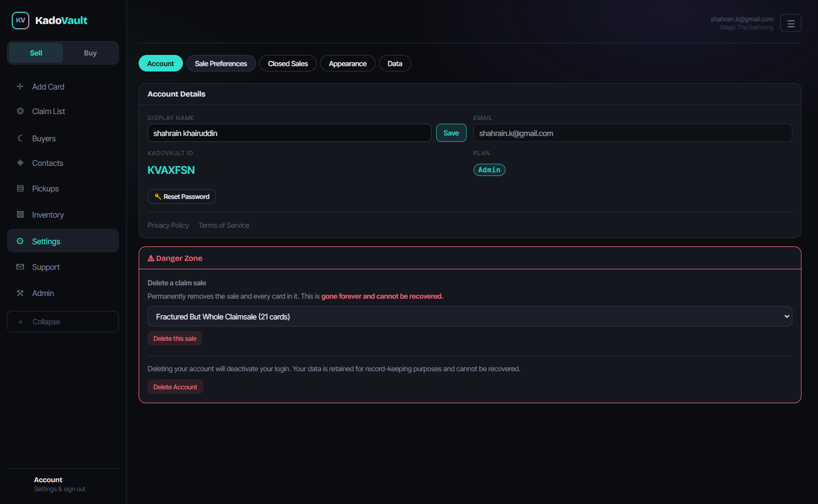Screen dimensions: 818x504
Task: Click the Pickups list icon
Action: pyautogui.click(x=20, y=188)
